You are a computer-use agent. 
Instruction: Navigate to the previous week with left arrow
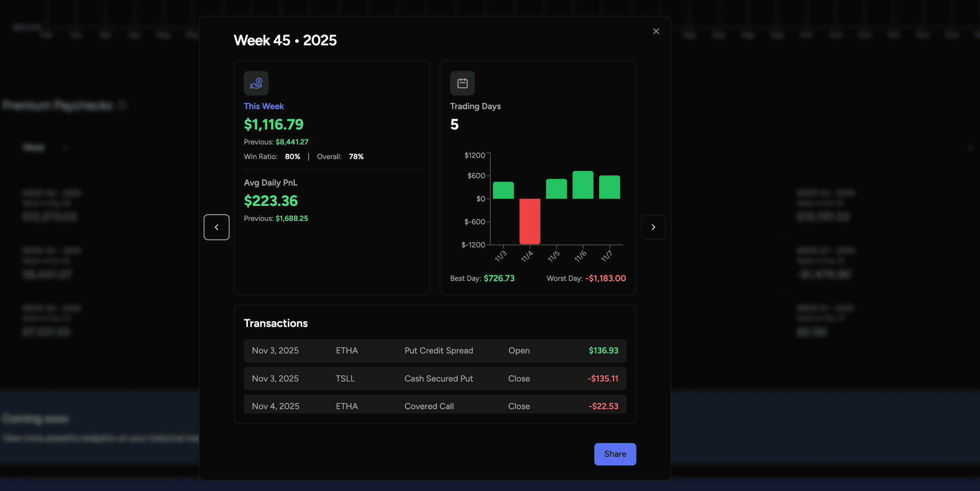(x=216, y=227)
